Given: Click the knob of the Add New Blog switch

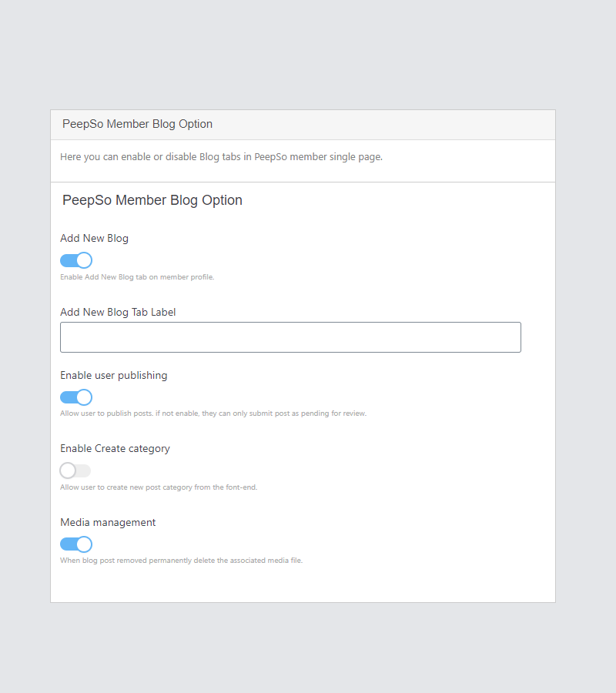Looking at the screenshot, I should pyautogui.click(x=84, y=260).
